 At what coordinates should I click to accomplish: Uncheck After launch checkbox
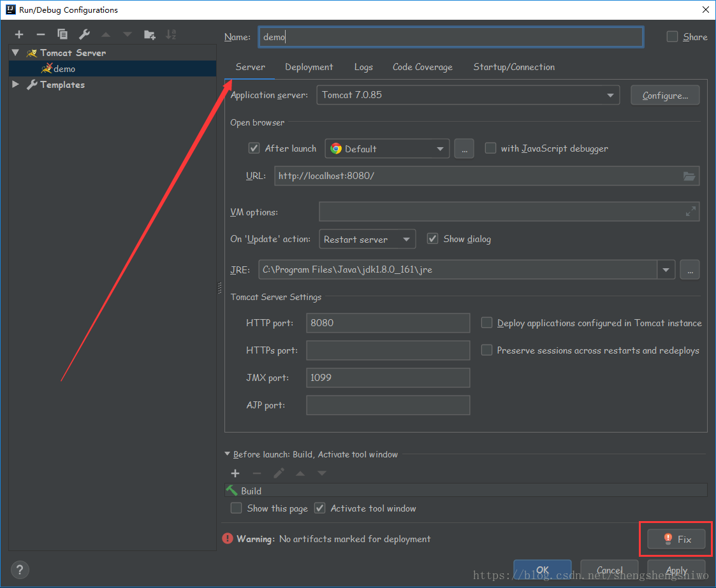tap(254, 148)
